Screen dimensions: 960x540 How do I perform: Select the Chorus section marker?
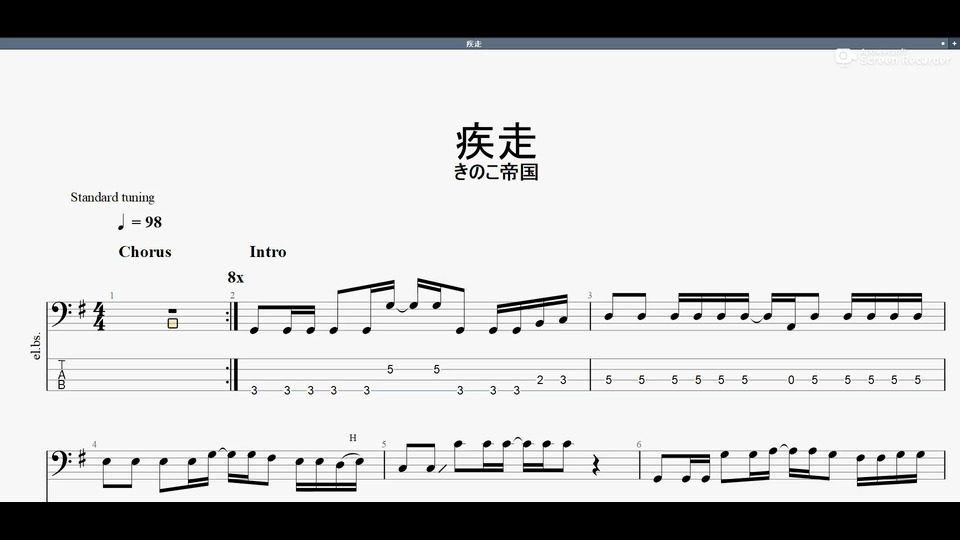145,252
